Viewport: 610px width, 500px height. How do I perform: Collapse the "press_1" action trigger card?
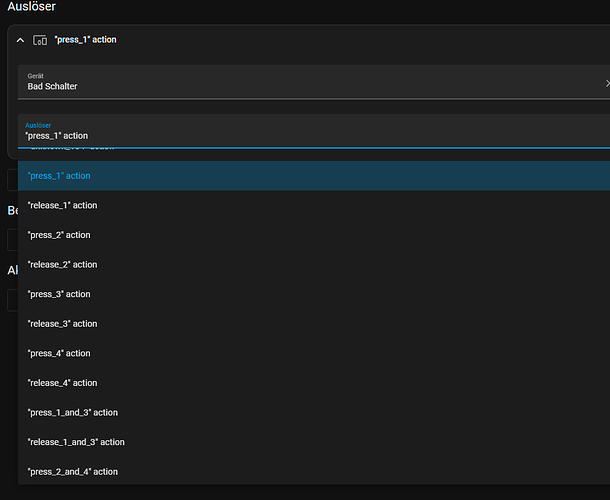[x=20, y=40]
